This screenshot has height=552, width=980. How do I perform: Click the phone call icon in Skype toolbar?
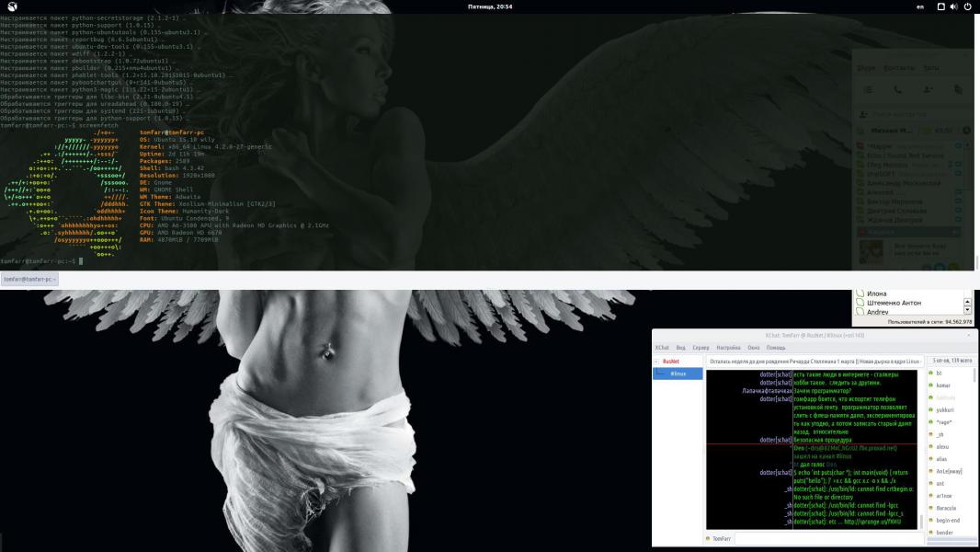pos(897,89)
